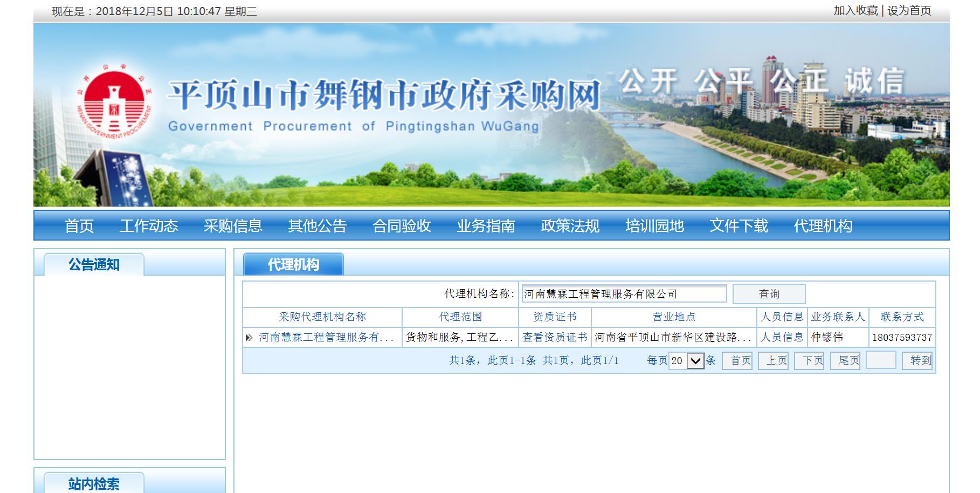
Task: Click the arrow icon beside agency row
Action: tap(249, 338)
